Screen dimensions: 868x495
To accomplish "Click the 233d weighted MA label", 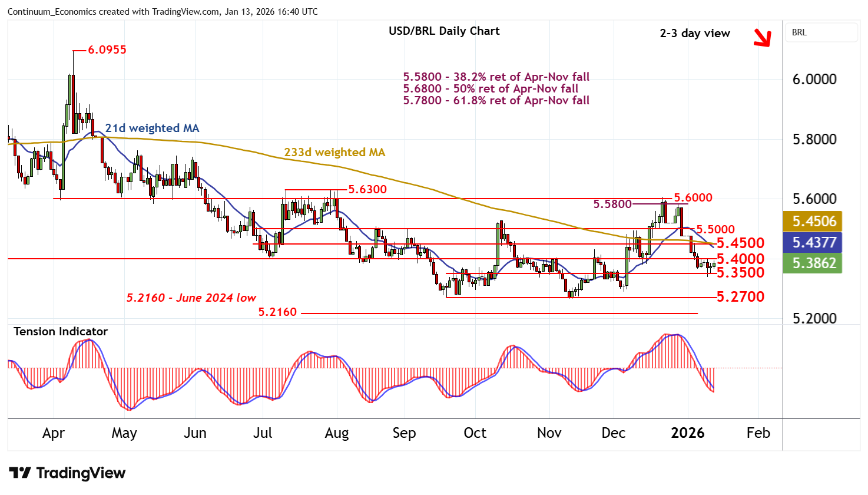I will 334,152.
